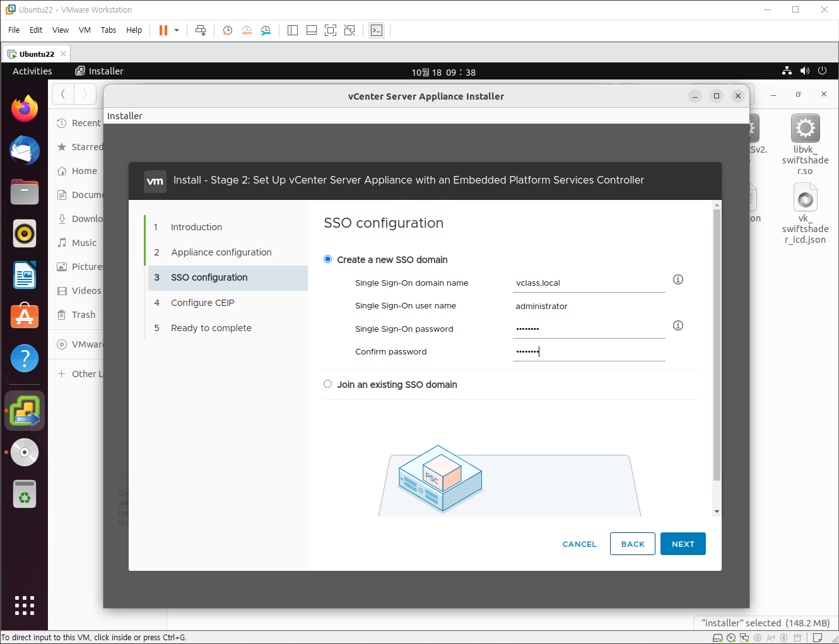Open the VM menu

click(x=85, y=30)
